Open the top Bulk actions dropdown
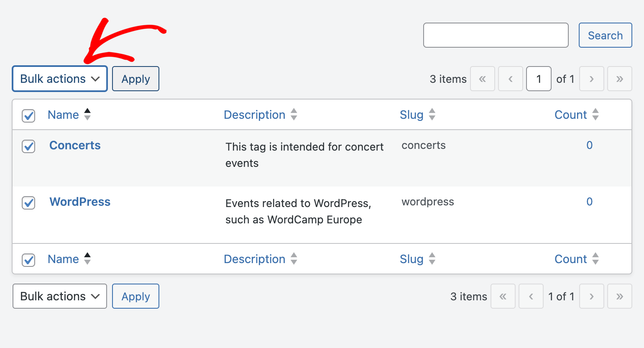The width and height of the screenshot is (644, 348). click(x=60, y=79)
